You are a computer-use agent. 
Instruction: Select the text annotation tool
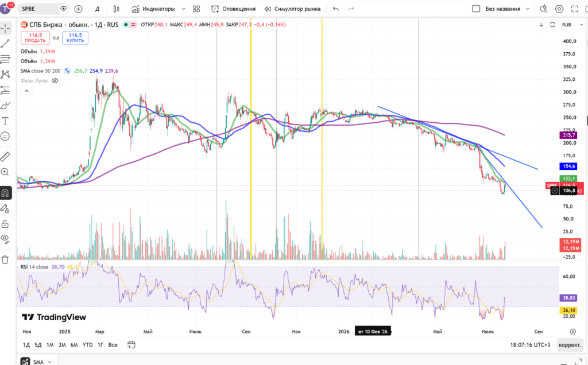(5, 121)
